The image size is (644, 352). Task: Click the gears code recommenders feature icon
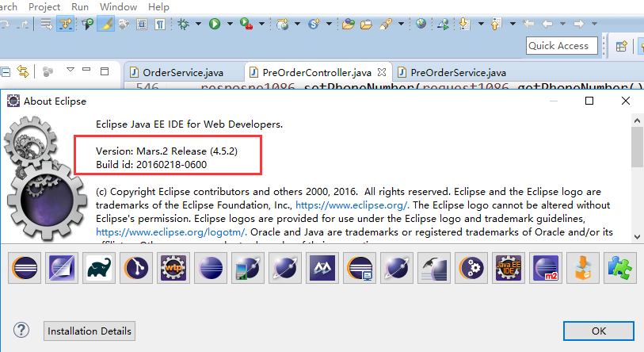point(471,268)
